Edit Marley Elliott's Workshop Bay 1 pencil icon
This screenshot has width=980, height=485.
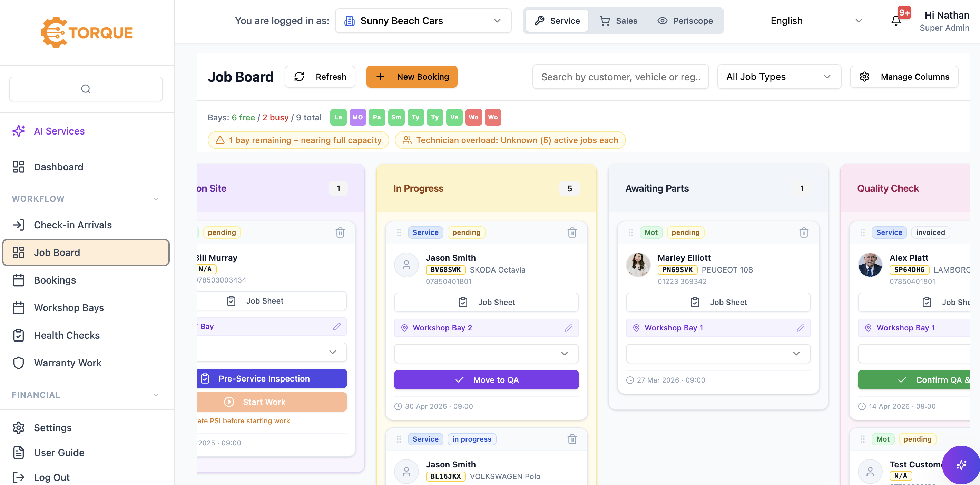pyautogui.click(x=801, y=327)
